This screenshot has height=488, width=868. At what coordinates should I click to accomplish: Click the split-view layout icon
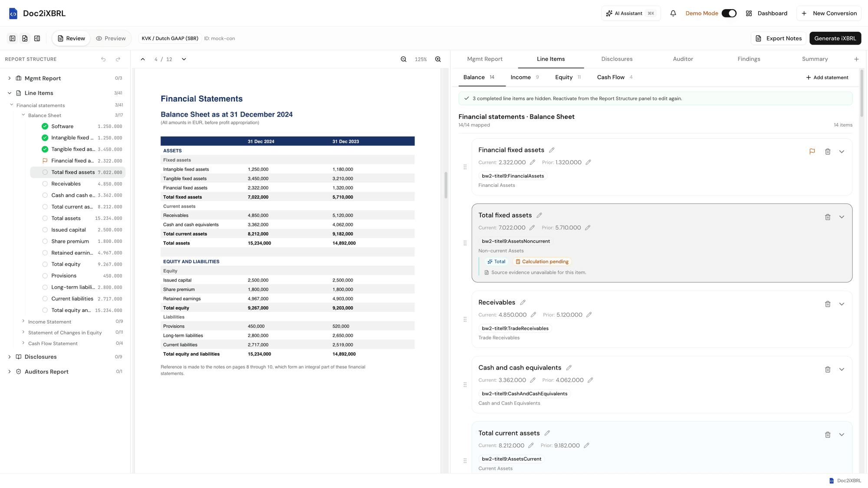coord(37,39)
